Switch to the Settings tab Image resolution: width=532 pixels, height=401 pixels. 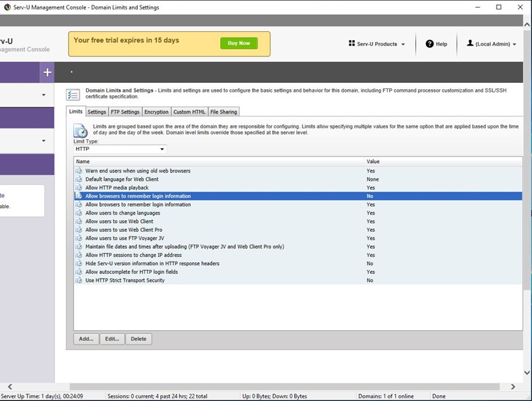[x=96, y=112]
